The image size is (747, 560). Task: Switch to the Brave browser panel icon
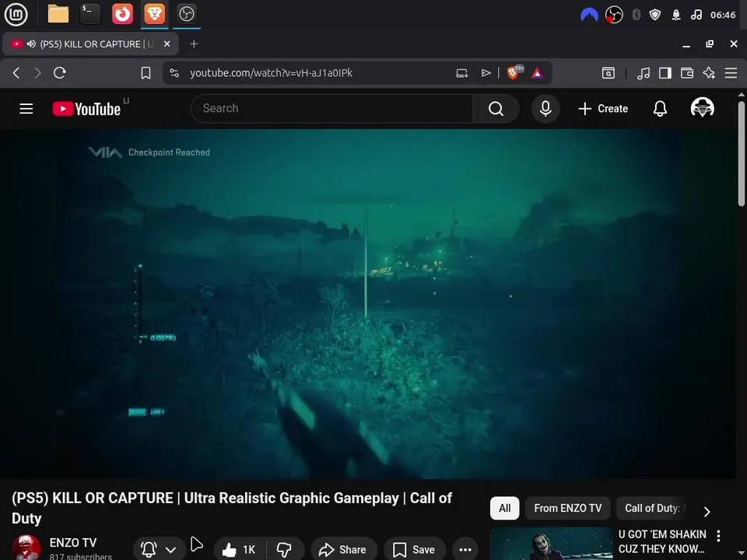pos(154,14)
